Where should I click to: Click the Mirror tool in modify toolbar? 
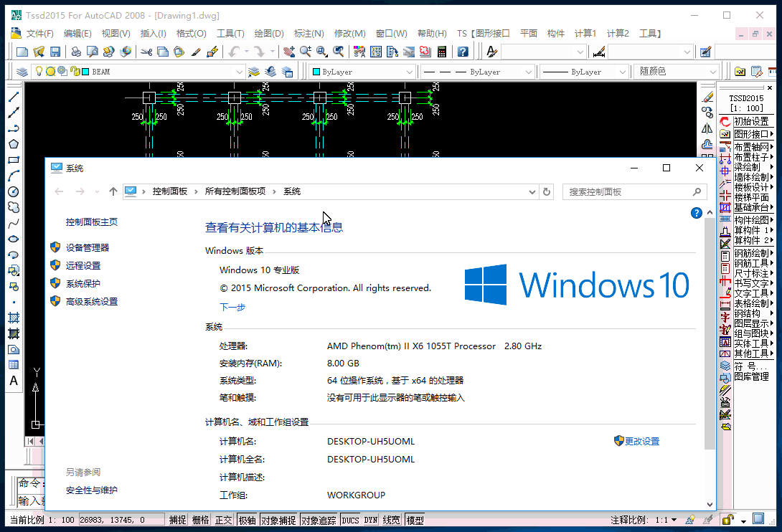(x=707, y=128)
